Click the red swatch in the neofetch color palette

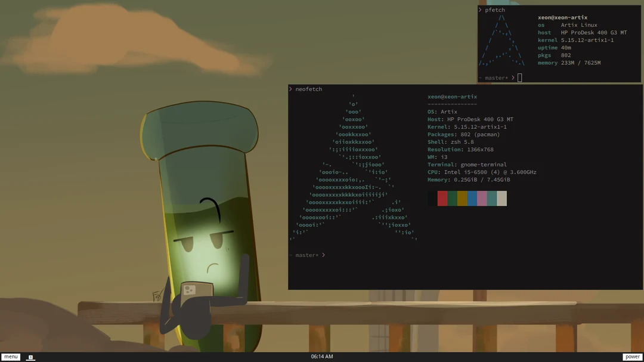coord(443,198)
